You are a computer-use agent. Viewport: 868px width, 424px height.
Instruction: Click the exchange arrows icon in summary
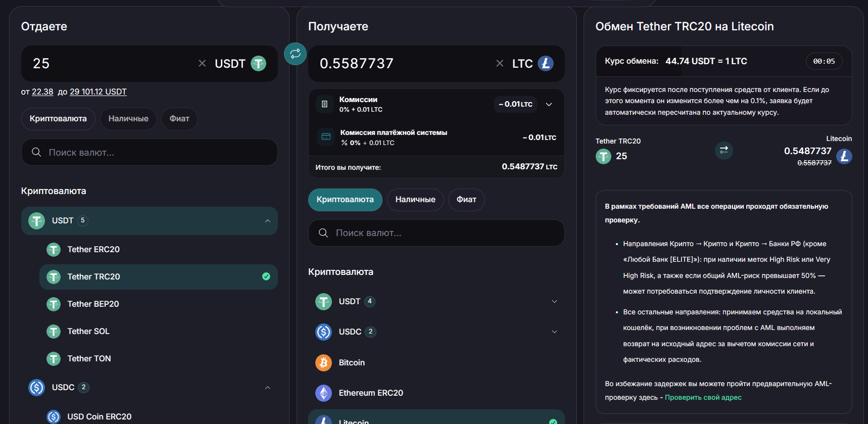click(724, 150)
